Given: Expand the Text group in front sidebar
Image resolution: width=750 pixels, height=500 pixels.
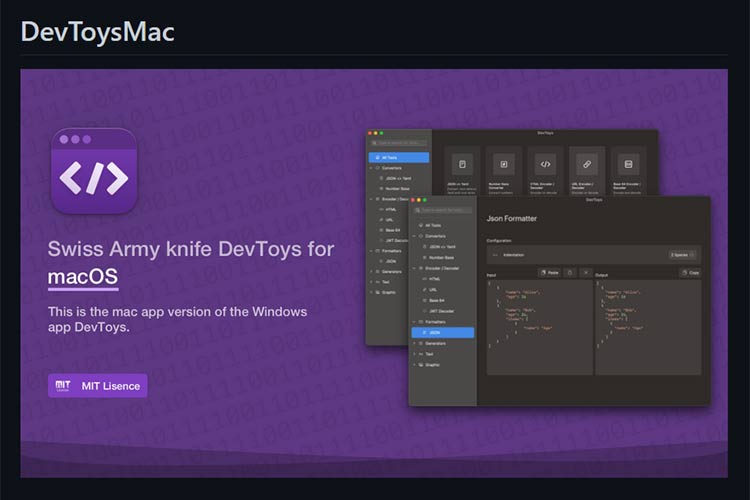Looking at the screenshot, I should (x=430, y=353).
